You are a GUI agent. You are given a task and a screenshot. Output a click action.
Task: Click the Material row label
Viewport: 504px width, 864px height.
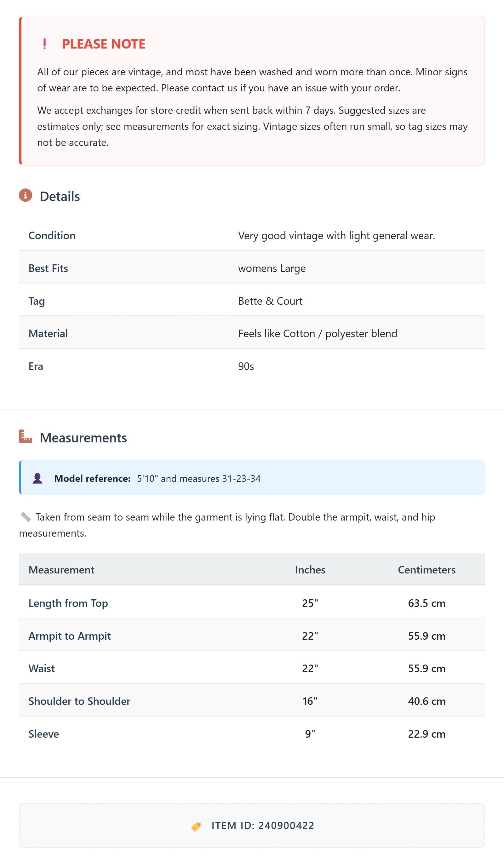[x=48, y=334]
